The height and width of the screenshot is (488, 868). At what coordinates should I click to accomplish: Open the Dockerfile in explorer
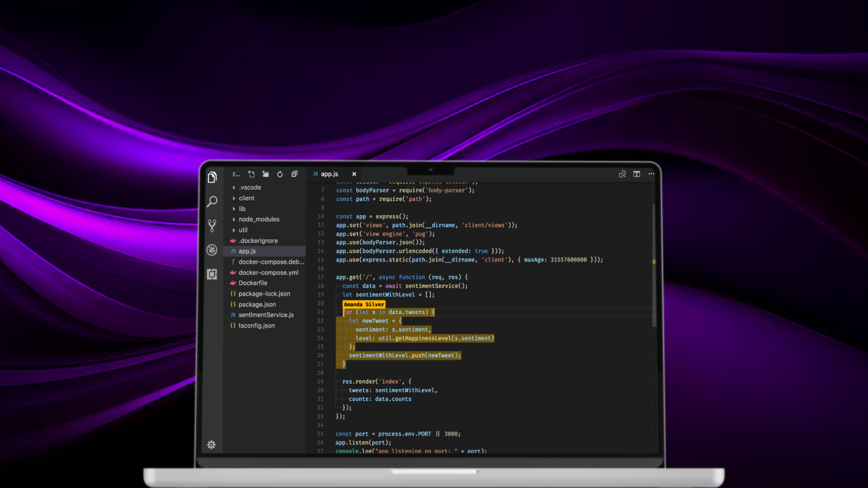[x=253, y=283]
